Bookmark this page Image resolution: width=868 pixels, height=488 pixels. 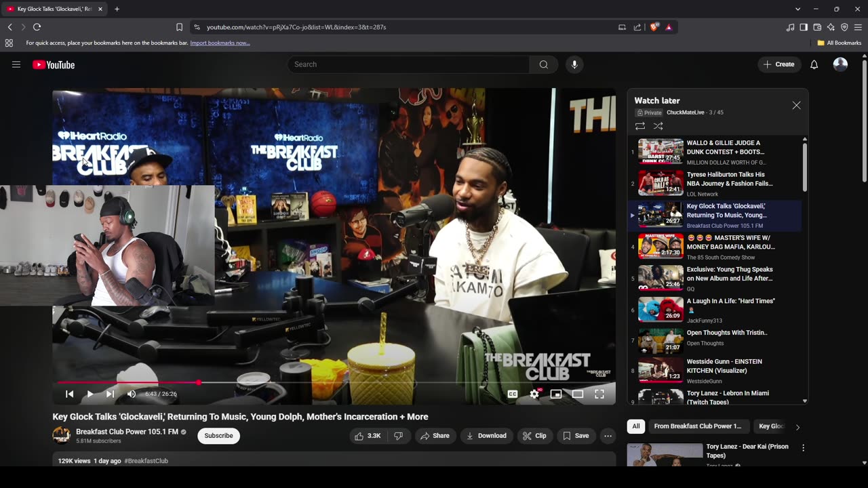(179, 27)
